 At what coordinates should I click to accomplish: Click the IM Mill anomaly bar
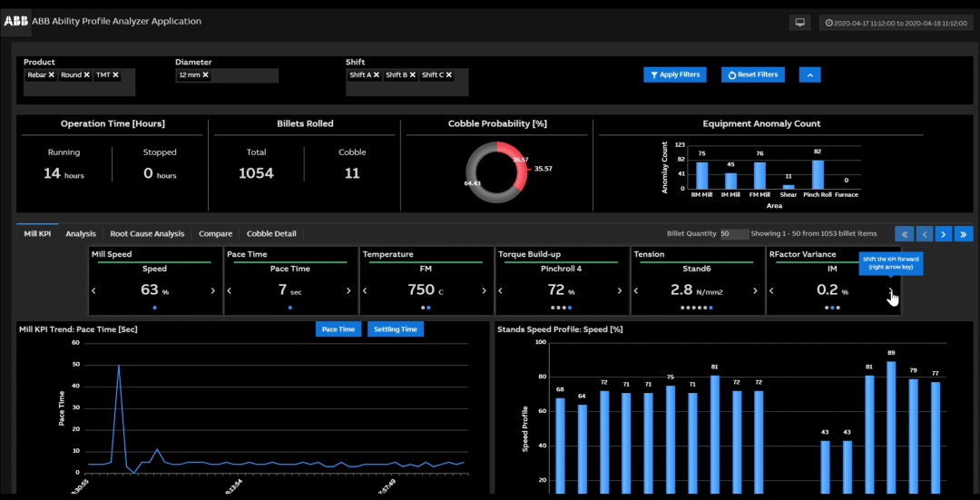tap(730, 181)
